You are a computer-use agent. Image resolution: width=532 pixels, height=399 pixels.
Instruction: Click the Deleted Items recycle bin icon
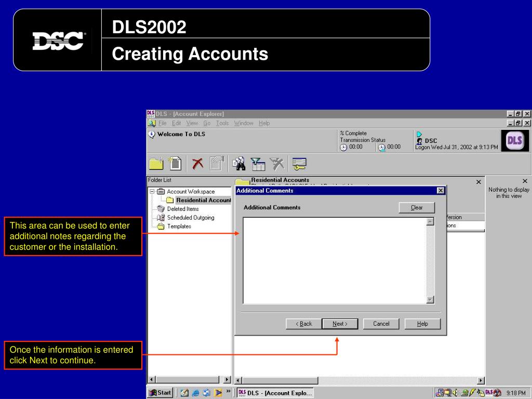[161, 209]
